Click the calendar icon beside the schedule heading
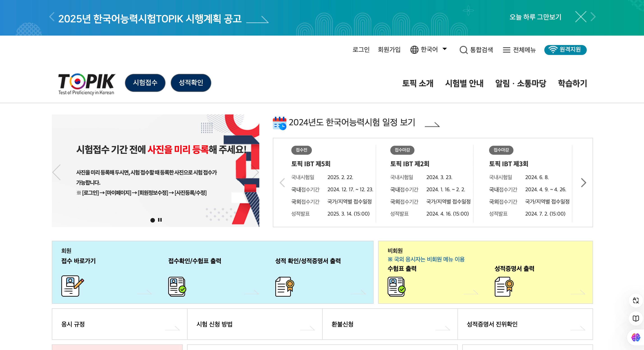 tap(280, 123)
